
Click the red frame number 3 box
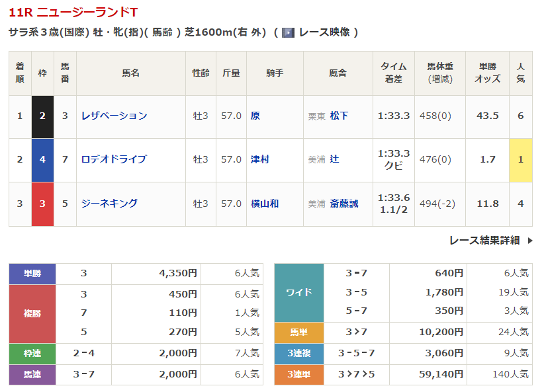(x=42, y=204)
